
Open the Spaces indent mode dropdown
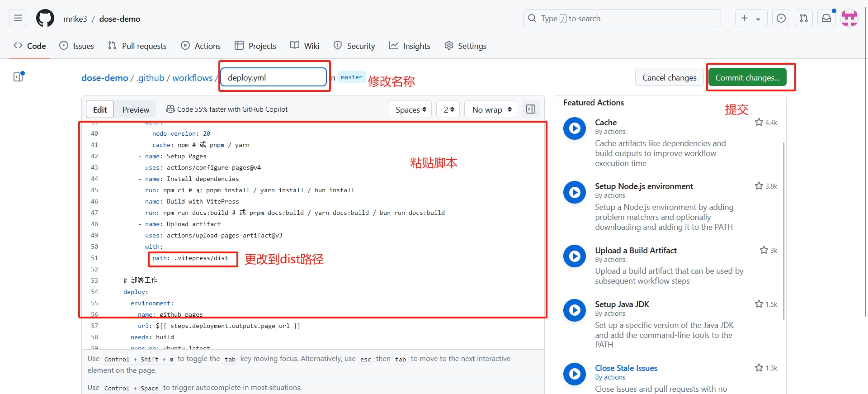[410, 109]
